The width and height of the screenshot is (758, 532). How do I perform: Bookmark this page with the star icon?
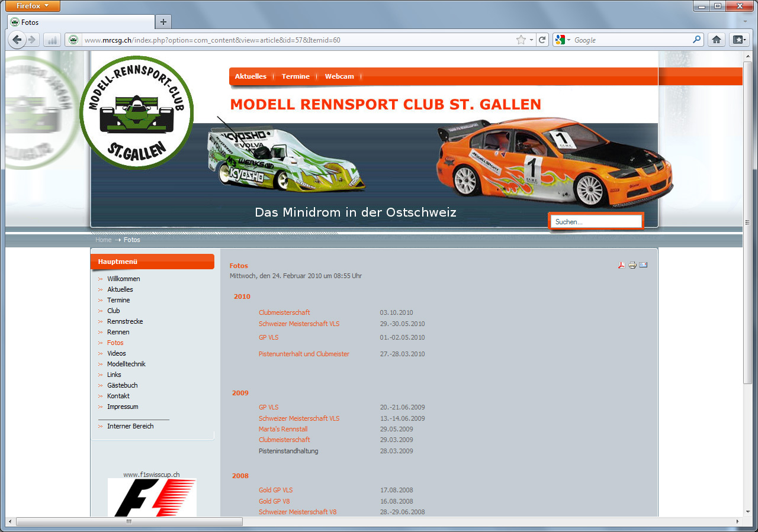(x=521, y=40)
